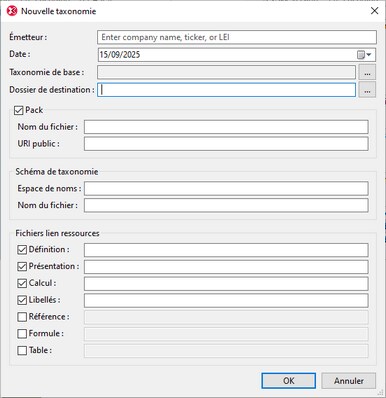Click the Définition file name field
The width and height of the screenshot is (386, 398).
pyautogui.click(x=226, y=250)
